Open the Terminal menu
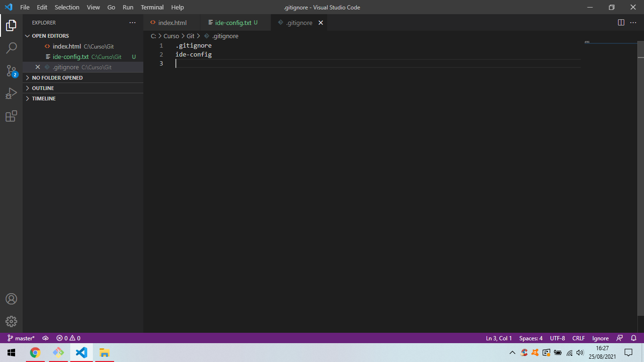 pyautogui.click(x=152, y=7)
